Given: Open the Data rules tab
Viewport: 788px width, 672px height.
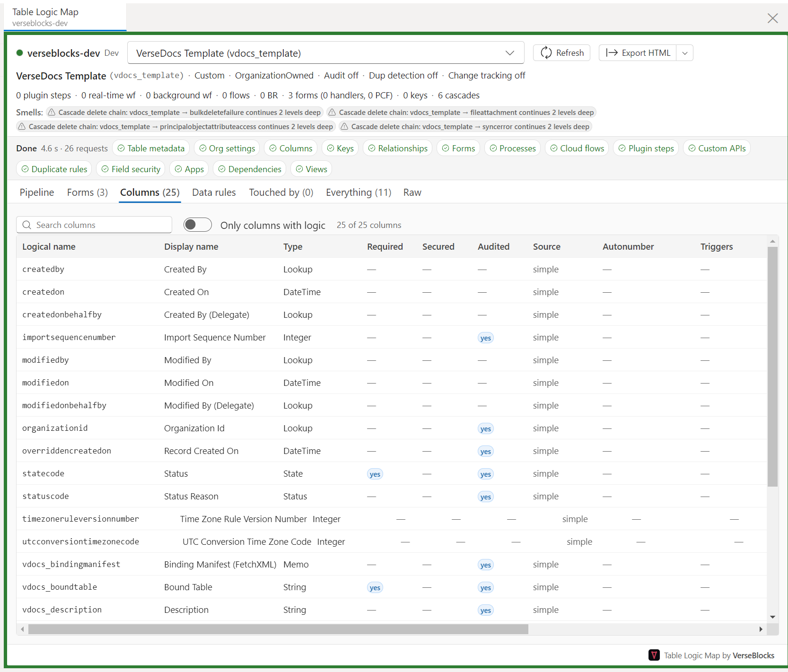Looking at the screenshot, I should [214, 192].
